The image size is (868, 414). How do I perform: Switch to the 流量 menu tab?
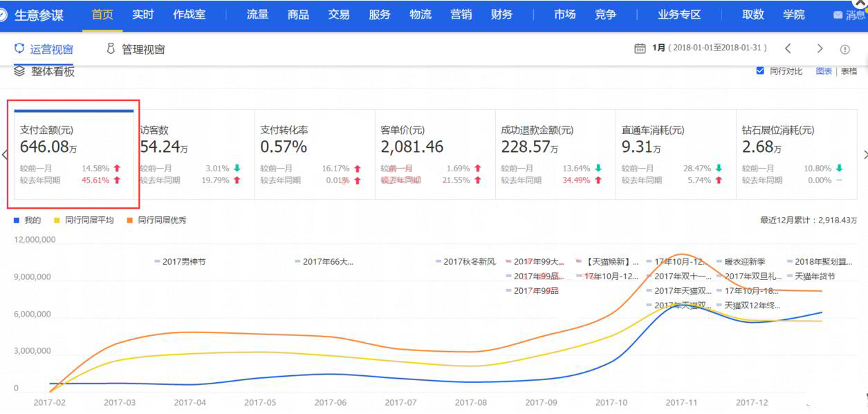(256, 15)
